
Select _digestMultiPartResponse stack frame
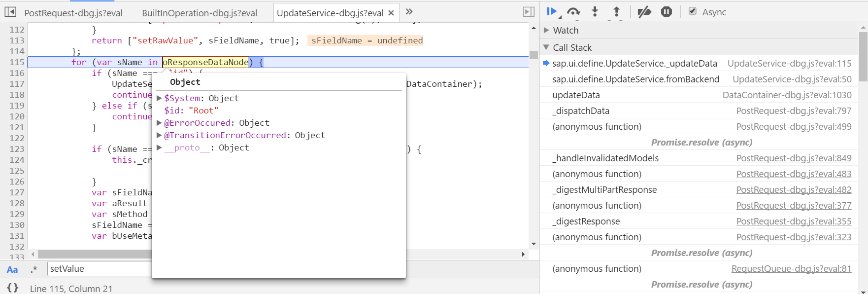699,189
